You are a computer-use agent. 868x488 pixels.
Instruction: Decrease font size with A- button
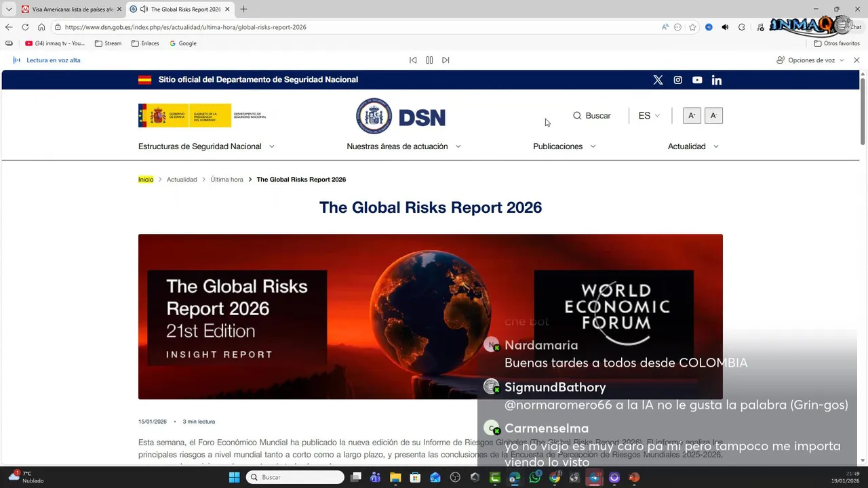pos(713,116)
